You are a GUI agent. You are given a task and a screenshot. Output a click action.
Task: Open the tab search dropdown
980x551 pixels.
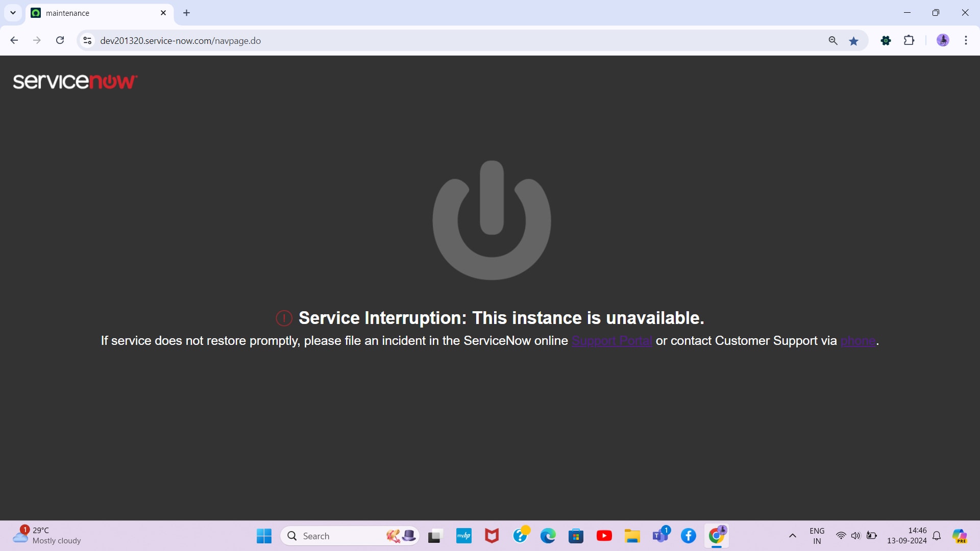13,13
